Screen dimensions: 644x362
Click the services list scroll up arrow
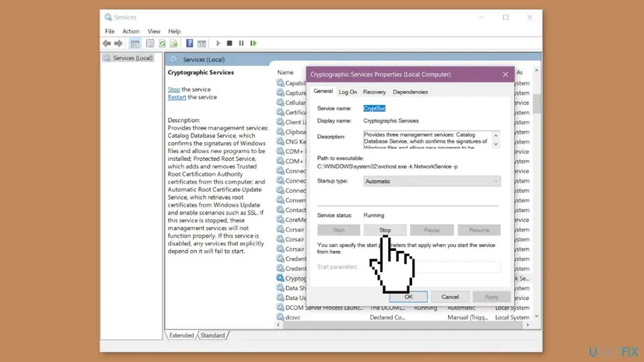click(537, 71)
